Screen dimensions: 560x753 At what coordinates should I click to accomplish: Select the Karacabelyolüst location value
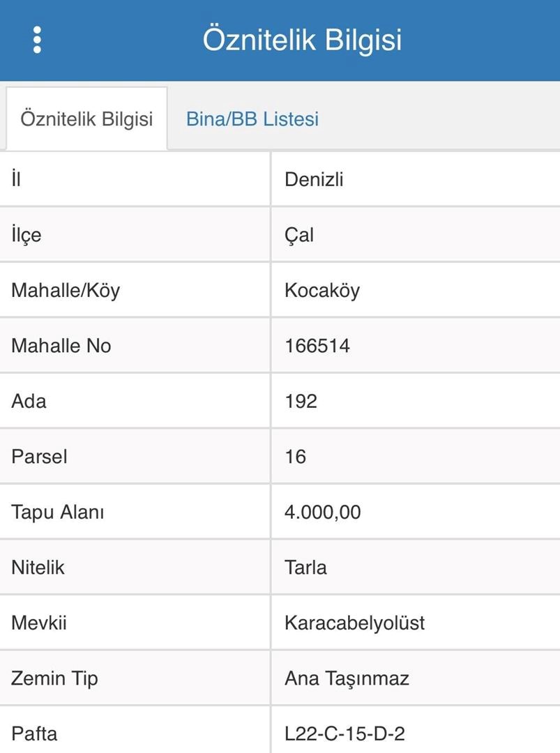(355, 623)
